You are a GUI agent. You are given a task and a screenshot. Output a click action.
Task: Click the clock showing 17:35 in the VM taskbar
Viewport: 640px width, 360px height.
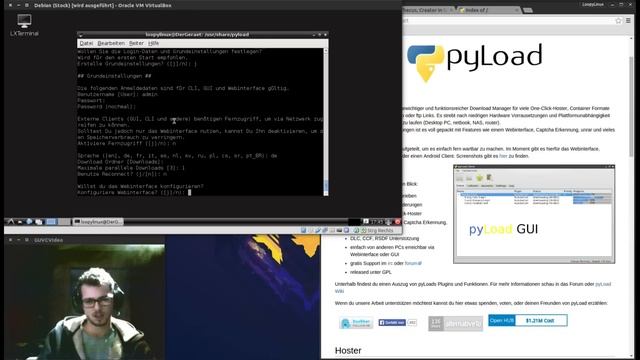coord(377,222)
